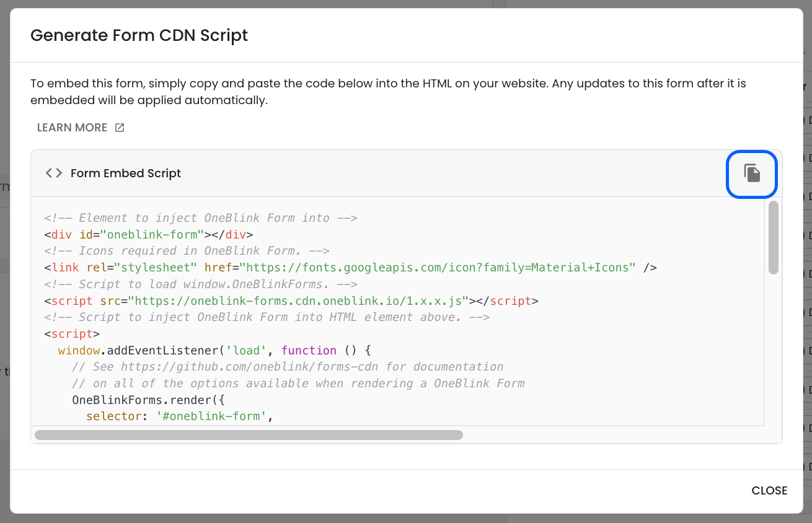812x523 pixels.
Task: Click the embed instructions paragraph
Action: tap(389, 92)
